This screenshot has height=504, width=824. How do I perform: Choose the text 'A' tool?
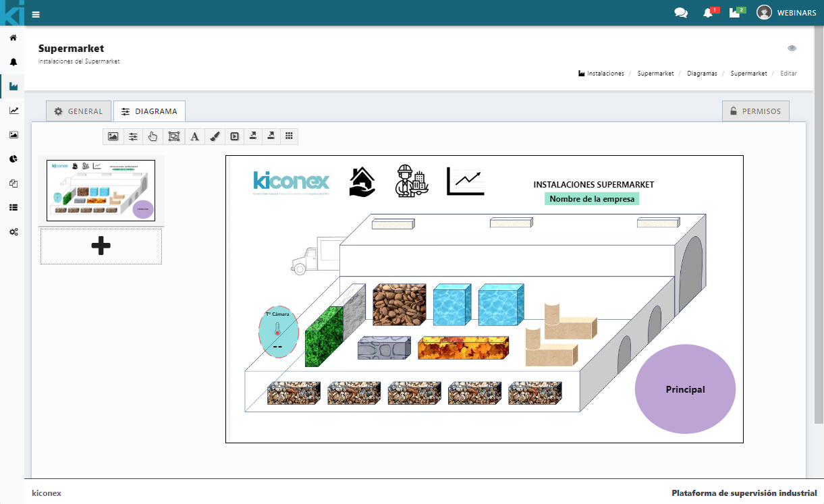point(194,136)
